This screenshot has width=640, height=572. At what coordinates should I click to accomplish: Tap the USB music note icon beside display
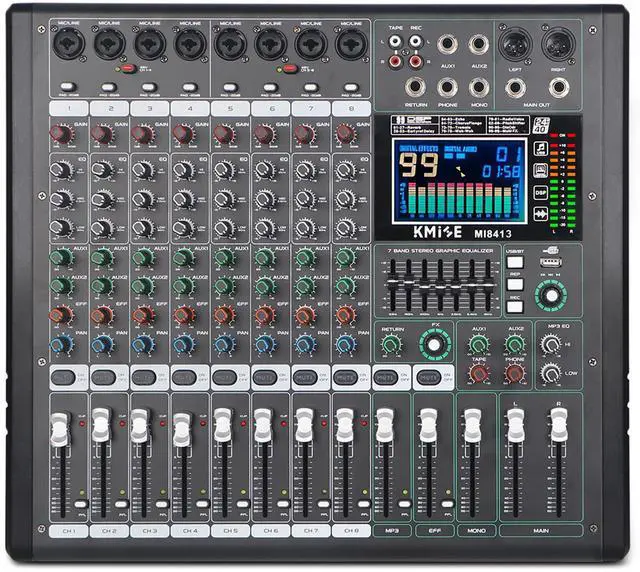click(x=541, y=149)
